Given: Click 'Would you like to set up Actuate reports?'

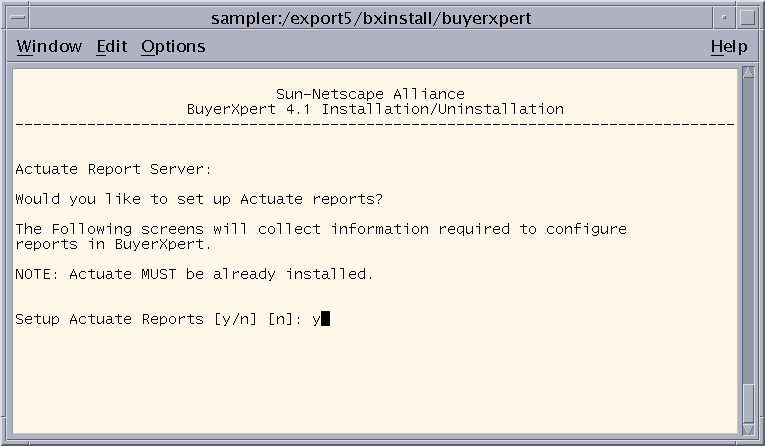Looking at the screenshot, I should coord(199,199).
